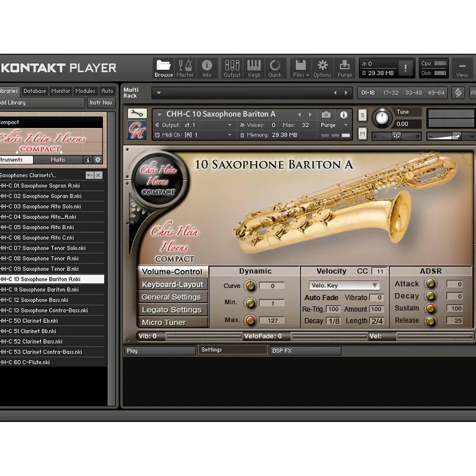Solo the instrument with S button
Viewport: 476px width, 476px height.
tap(362, 115)
